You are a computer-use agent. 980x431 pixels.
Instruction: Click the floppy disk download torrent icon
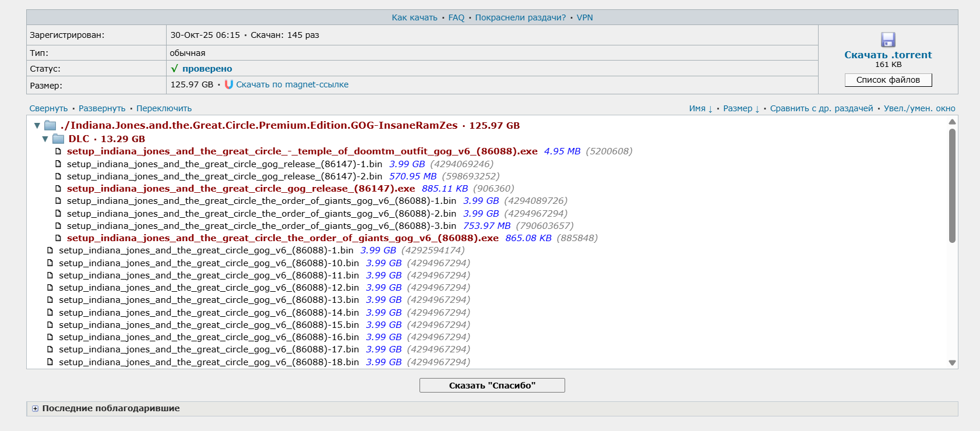click(x=888, y=40)
